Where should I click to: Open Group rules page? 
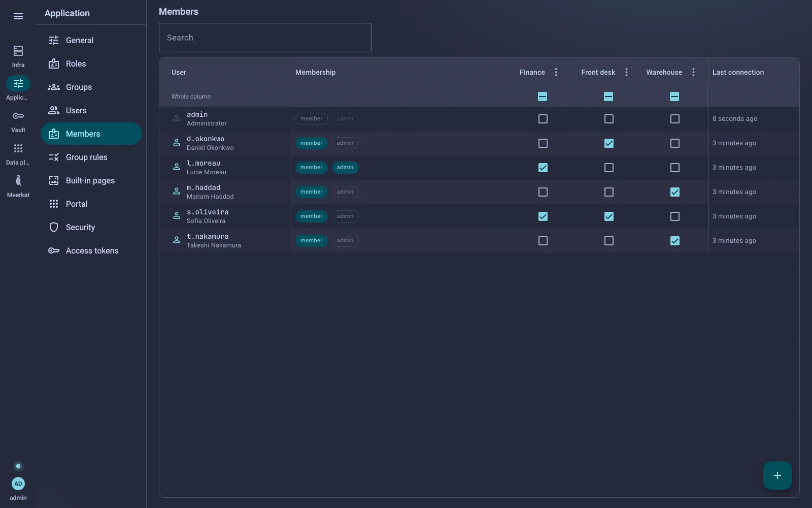pyautogui.click(x=91, y=157)
